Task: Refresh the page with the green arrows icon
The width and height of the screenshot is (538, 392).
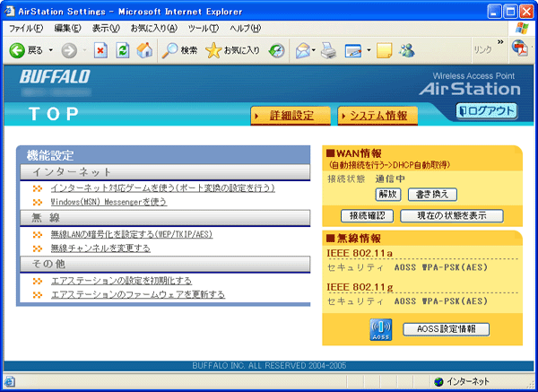Action: pyautogui.click(x=123, y=50)
